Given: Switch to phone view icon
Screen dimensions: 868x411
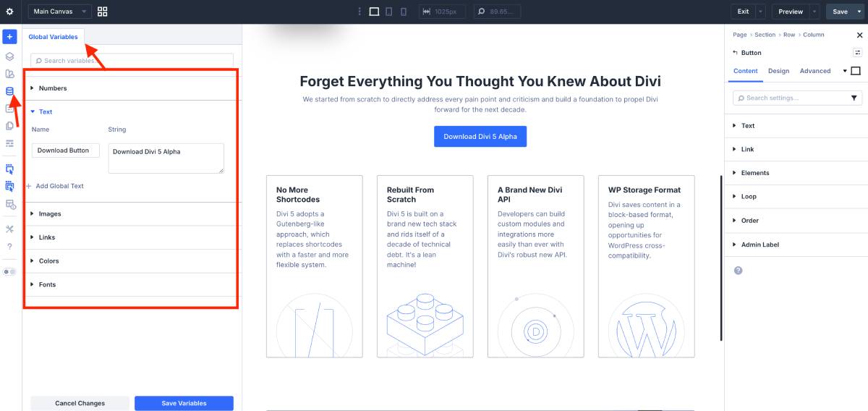Looking at the screenshot, I should [x=404, y=12].
